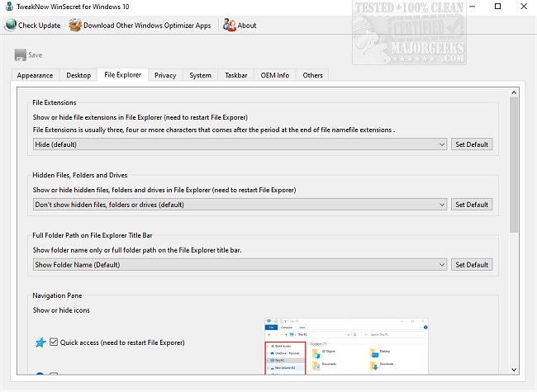Viewport: 537px width, 392px height.
Task: Maximize the TweakNow WinSecret window
Action: tap(498, 6)
